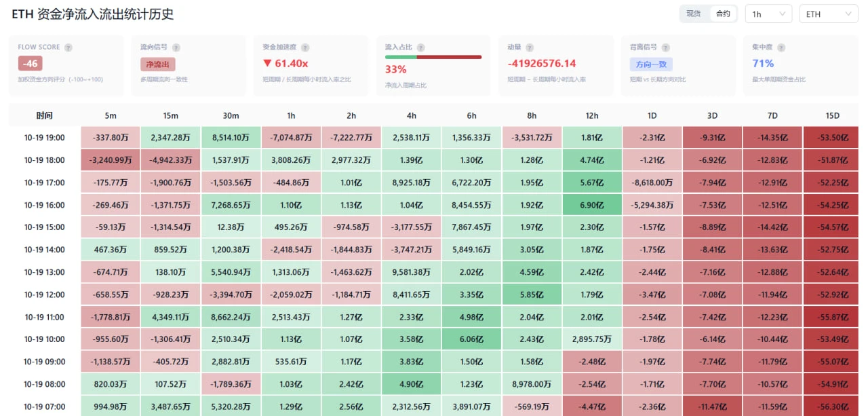Viewport: 868px width, 416px height.
Task: Select the 5m column header
Action: [111, 115]
